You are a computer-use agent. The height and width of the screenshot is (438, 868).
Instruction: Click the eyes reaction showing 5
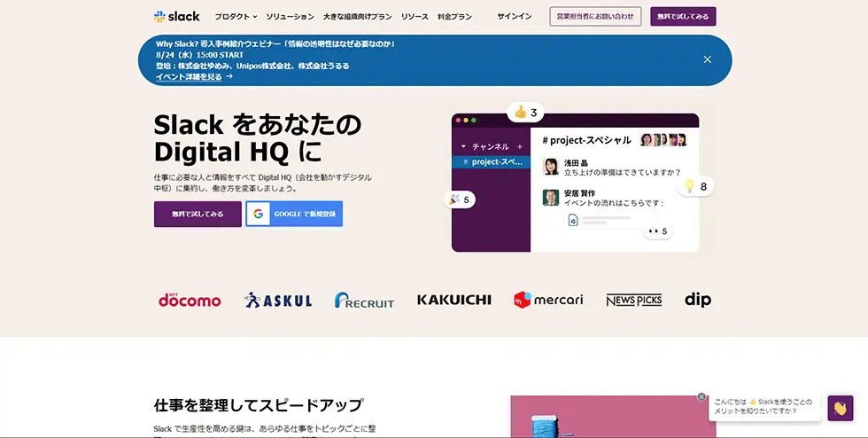tap(657, 231)
